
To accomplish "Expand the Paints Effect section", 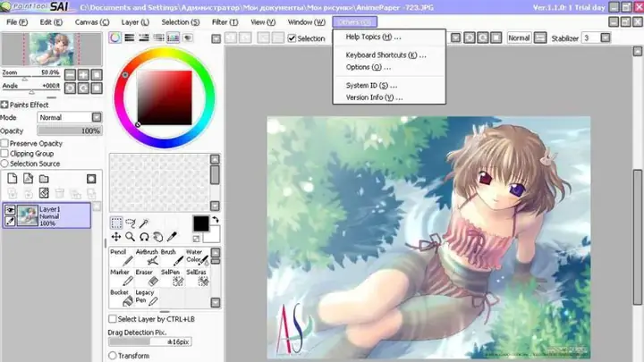I will coord(4,105).
